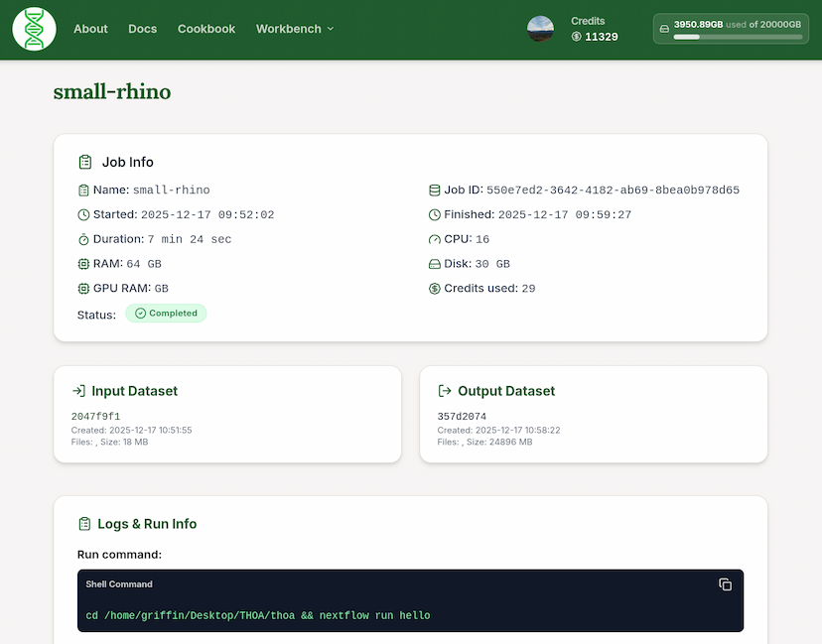
Task: Click the RAM memory chip icon
Action: click(83, 264)
